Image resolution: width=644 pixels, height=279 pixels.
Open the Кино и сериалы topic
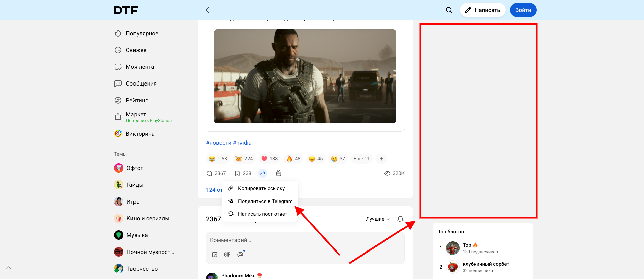(142, 218)
